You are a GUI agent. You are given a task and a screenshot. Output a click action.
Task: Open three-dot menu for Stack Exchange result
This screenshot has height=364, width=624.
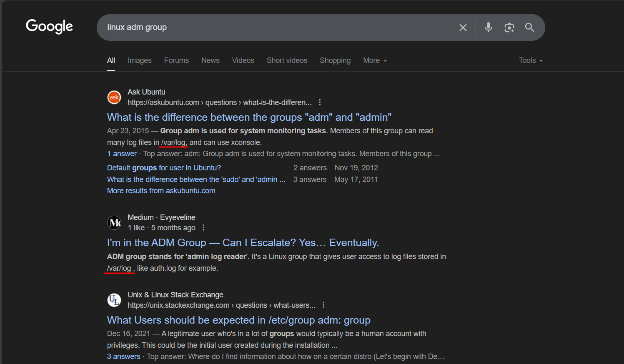click(323, 305)
